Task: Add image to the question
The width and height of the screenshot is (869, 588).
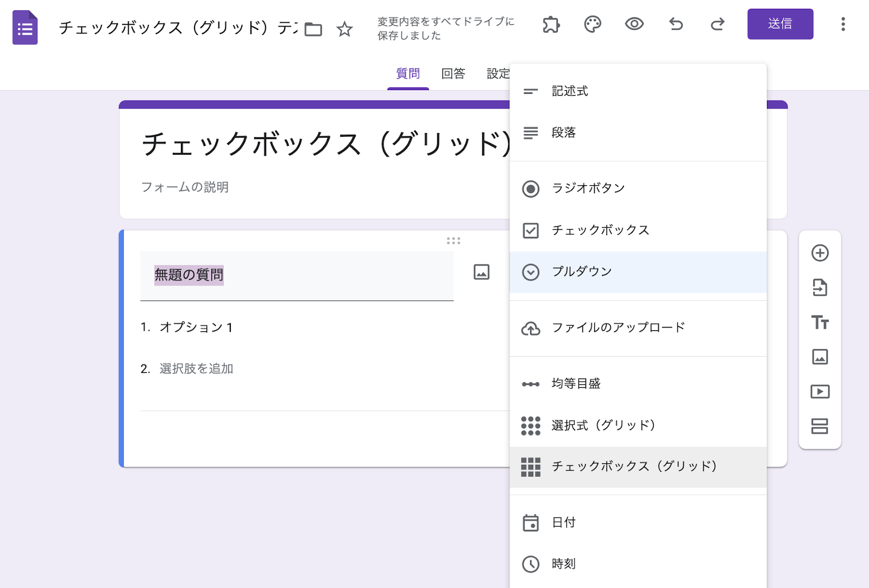Action: pos(481,272)
